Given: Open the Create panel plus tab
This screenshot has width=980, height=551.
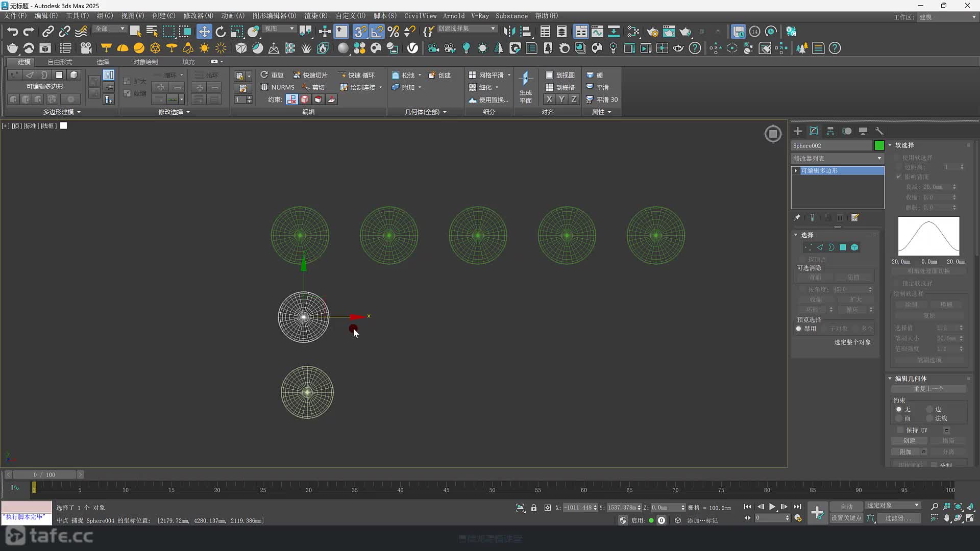Looking at the screenshot, I should (798, 131).
